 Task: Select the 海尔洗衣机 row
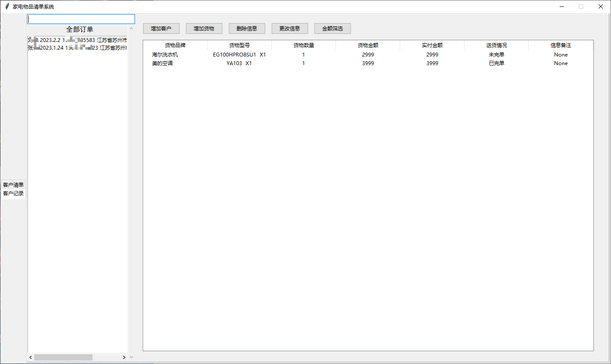pyautogui.click(x=368, y=55)
